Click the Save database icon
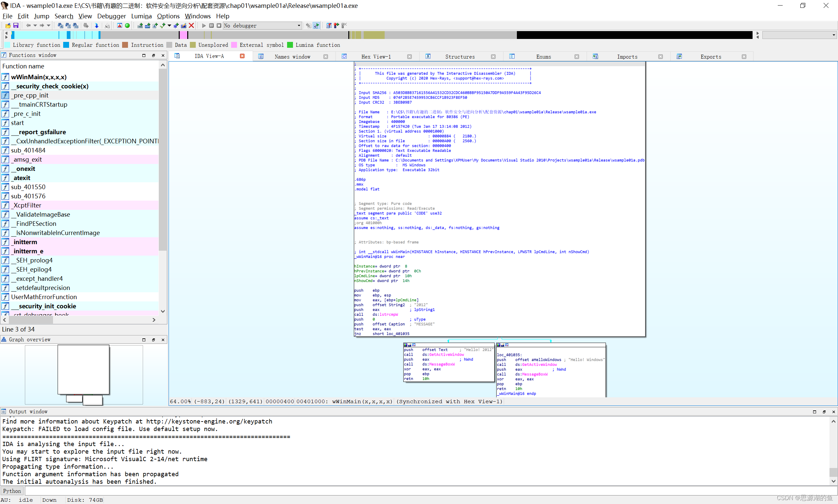Screen dimensions: 838x504 [16, 26]
